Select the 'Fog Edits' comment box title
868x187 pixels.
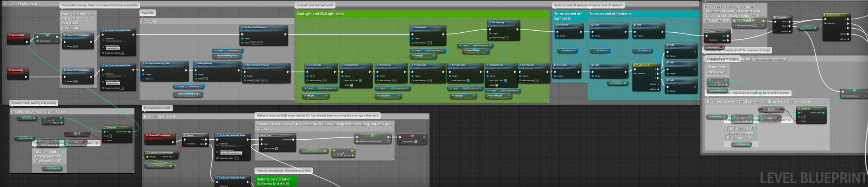(150, 21)
